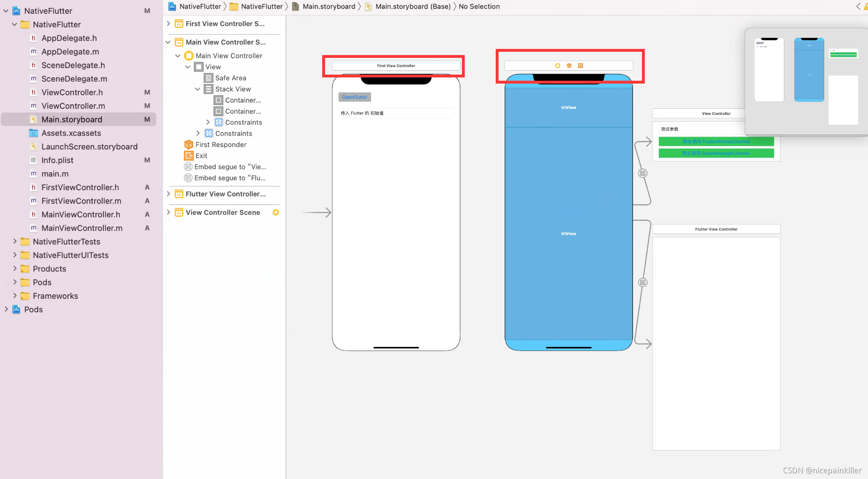
Task: Click the orange Exit icon under Main View Controller
Action: tap(188, 155)
